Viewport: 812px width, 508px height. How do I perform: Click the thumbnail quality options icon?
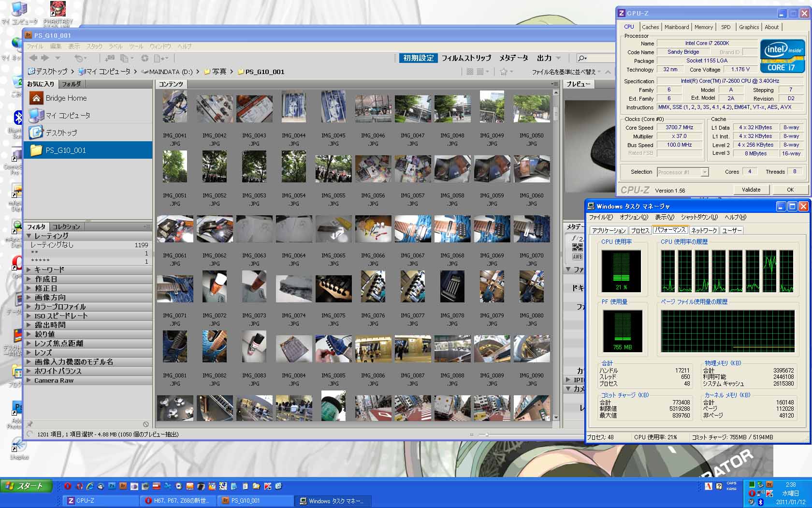tap(479, 72)
